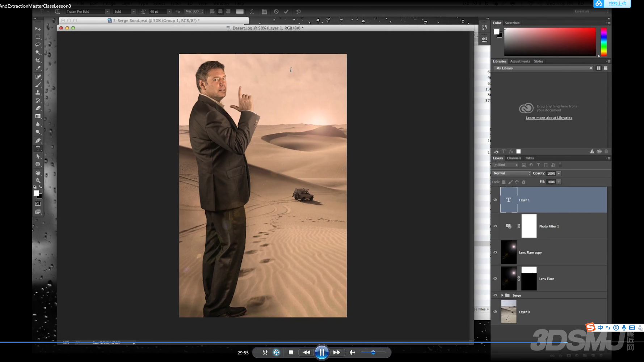Align text left in options bar
This screenshot has width=644, height=362.
click(212, 12)
